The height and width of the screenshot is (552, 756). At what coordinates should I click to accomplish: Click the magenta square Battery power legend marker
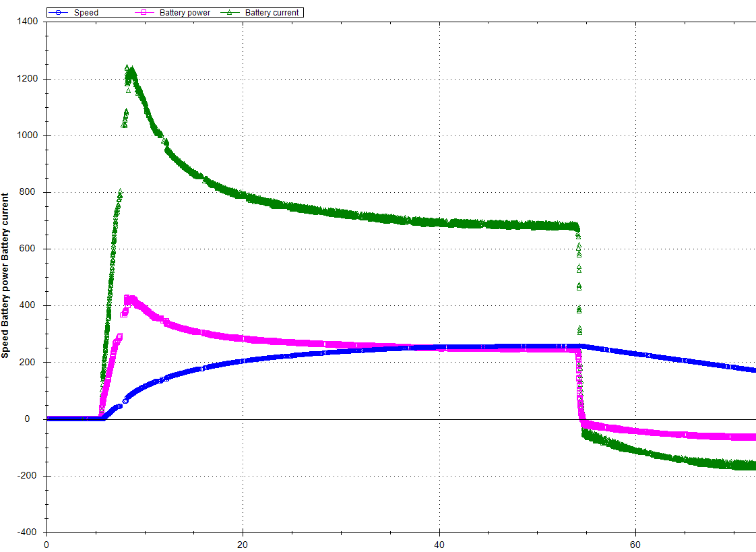tap(144, 13)
